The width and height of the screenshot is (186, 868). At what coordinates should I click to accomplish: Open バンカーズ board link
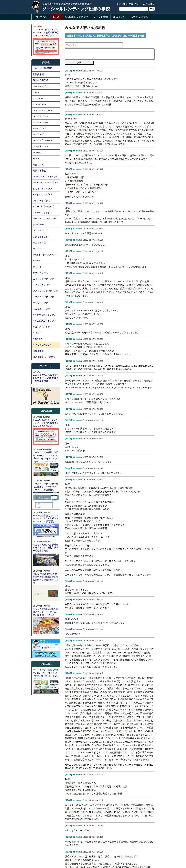pos(46,134)
